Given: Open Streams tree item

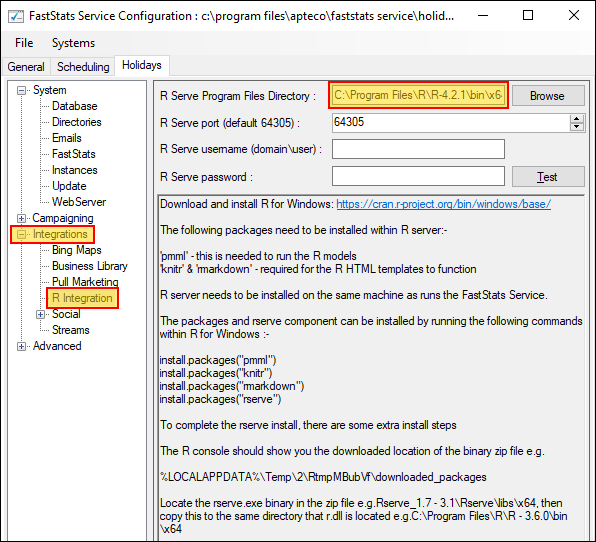Looking at the screenshot, I should click(x=71, y=330).
